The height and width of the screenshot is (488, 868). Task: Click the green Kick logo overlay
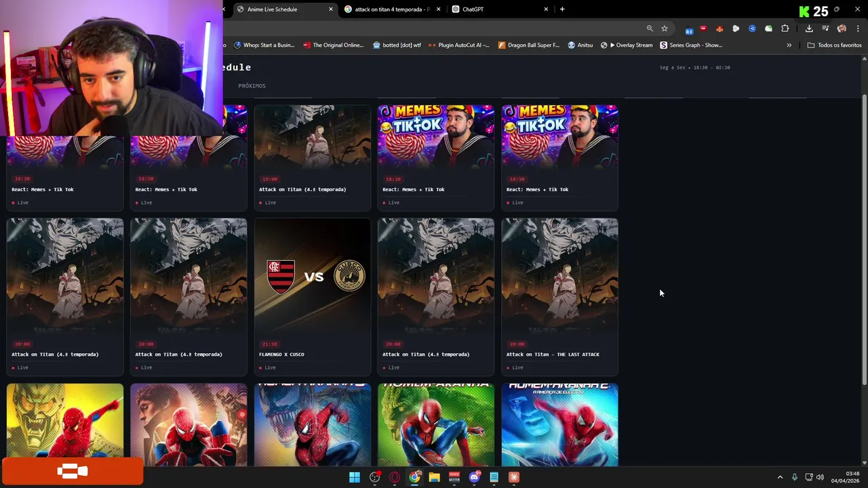click(x=804, y=12)
